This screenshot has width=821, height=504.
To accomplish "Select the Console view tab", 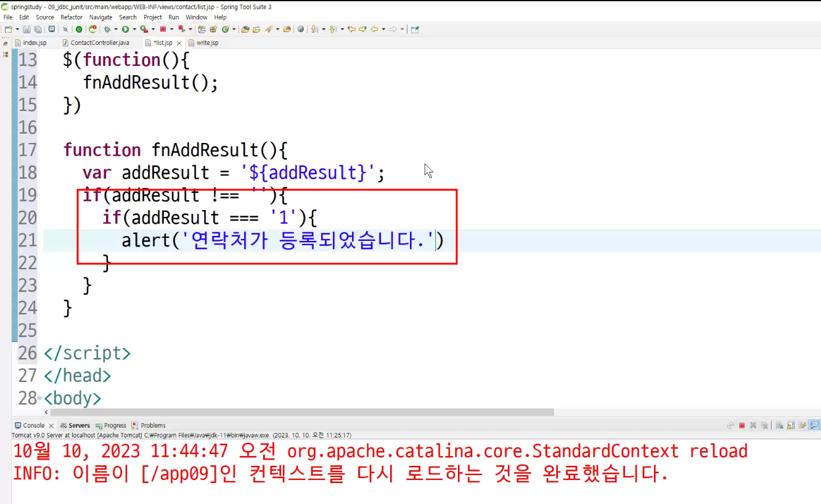I will 29,425.
